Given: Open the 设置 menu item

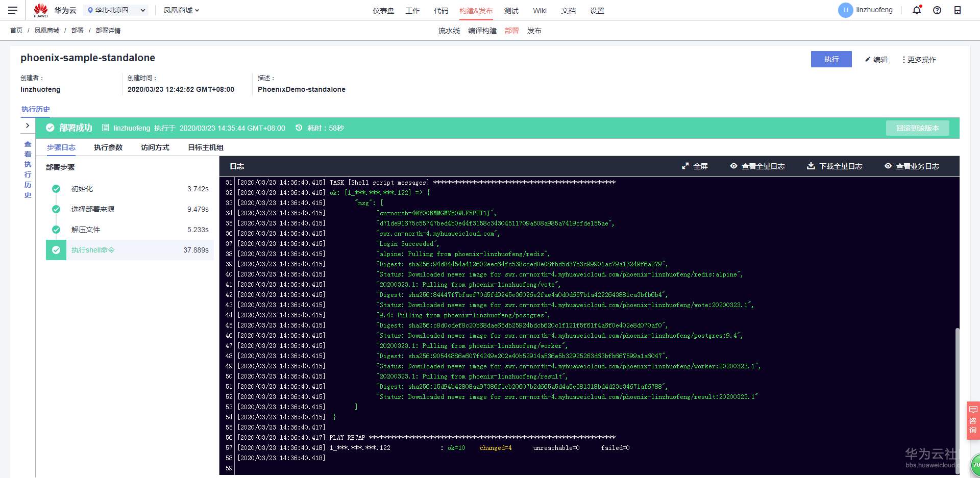Looking at the screenshot, I should (x=597, y=11).
